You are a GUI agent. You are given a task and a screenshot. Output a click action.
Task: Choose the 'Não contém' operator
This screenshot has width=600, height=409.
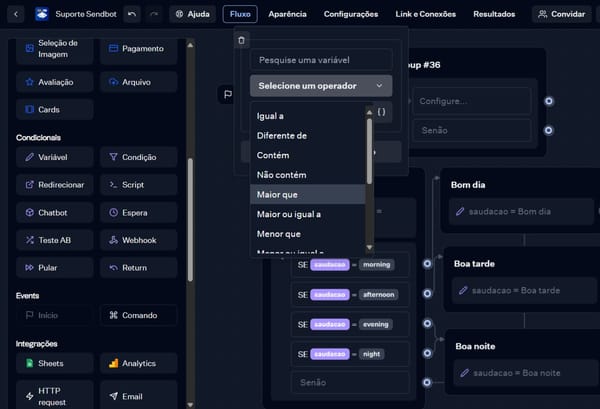tap(308, 175)
